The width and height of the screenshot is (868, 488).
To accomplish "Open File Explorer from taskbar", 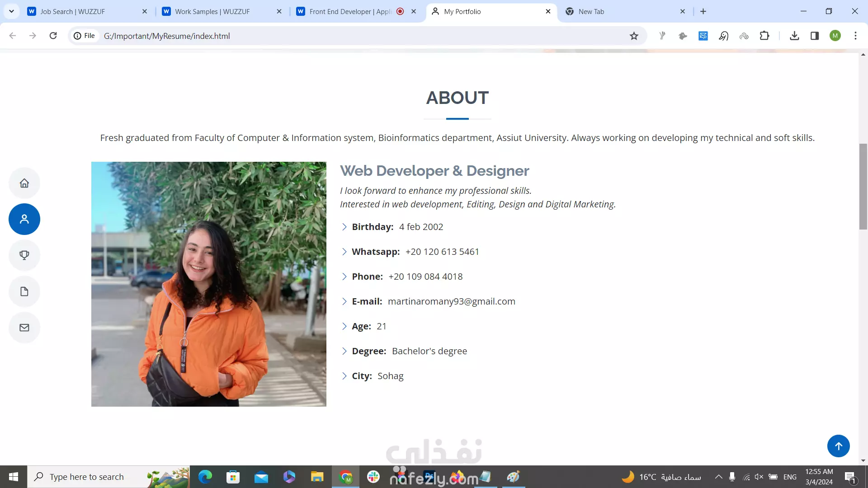I will (317, 477).
